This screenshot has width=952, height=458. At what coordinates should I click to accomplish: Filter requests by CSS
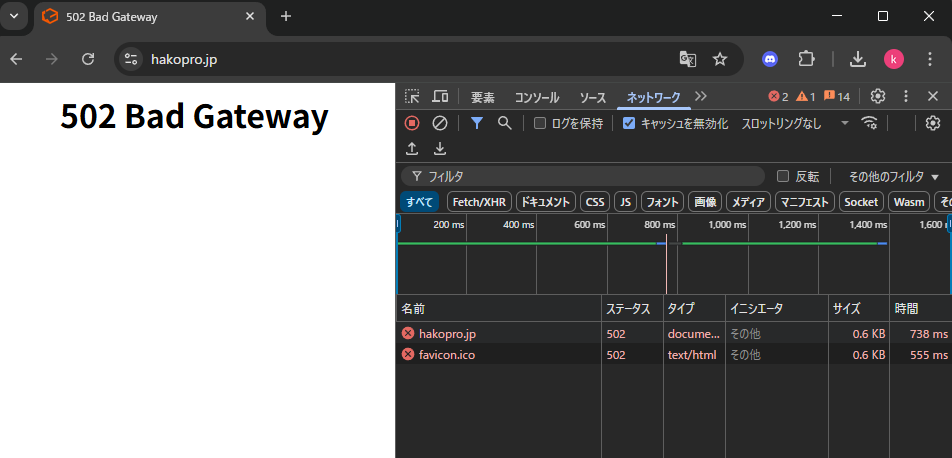(x=595, y=202)
